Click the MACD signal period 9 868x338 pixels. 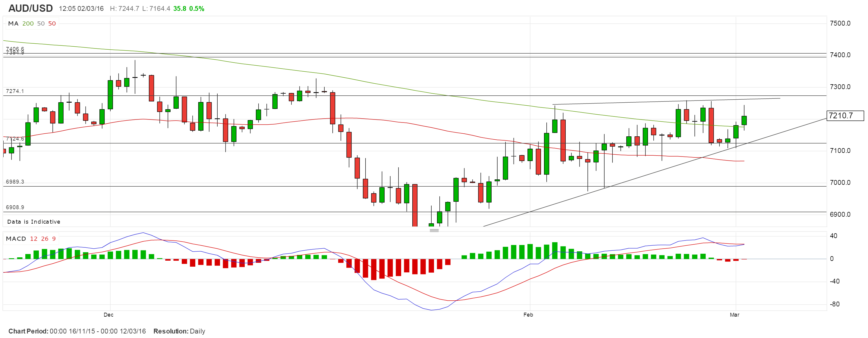click(54, 239)
